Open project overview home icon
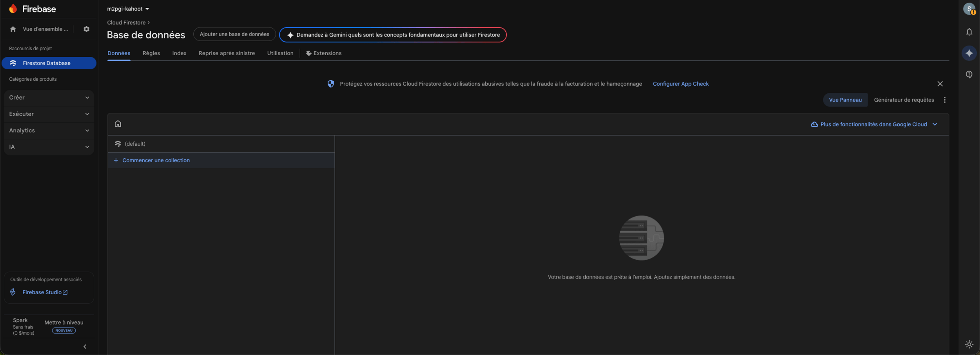Viewport: 980px width, 355px height. click(13, 29)
